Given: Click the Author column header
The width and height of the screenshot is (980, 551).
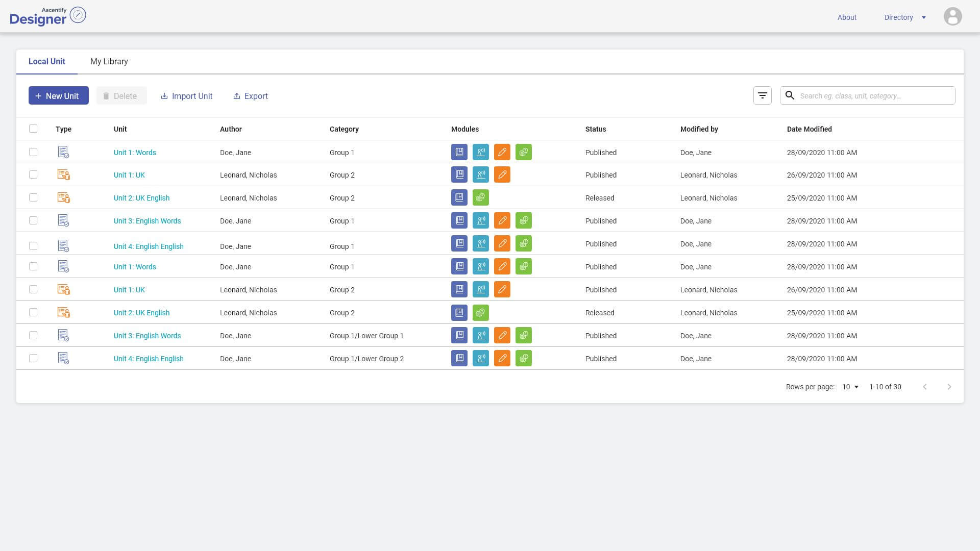Looking at the screenshot, I should point(231,129).
